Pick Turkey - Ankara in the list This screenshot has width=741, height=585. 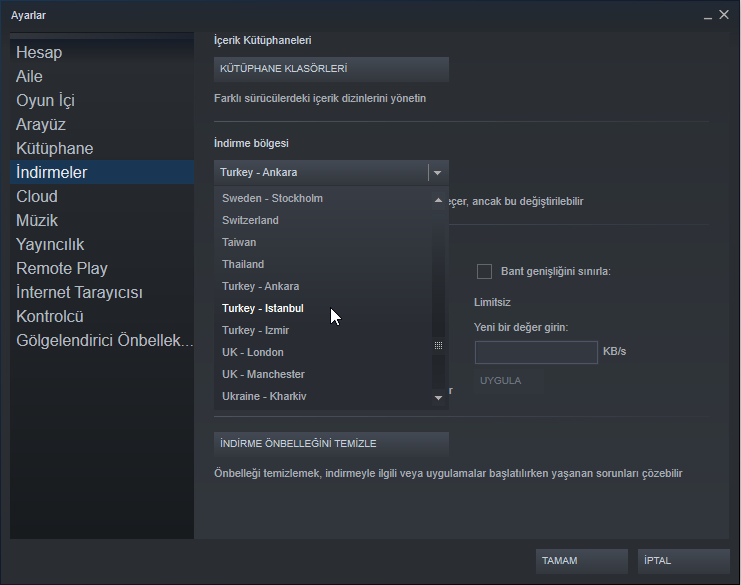(323, 286)
